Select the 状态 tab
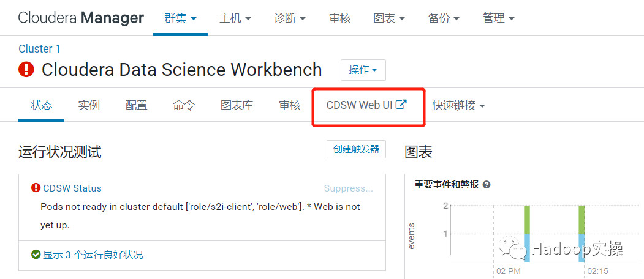 42,105
